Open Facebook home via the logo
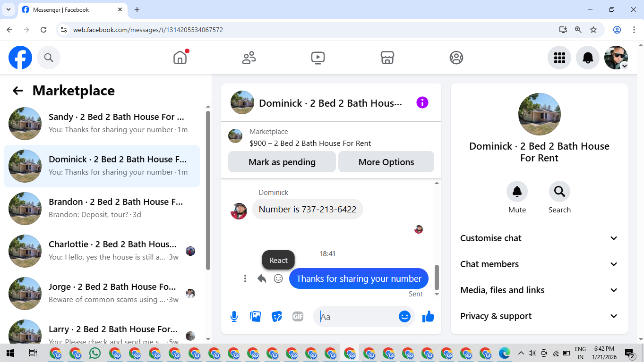 click(20, 58)
